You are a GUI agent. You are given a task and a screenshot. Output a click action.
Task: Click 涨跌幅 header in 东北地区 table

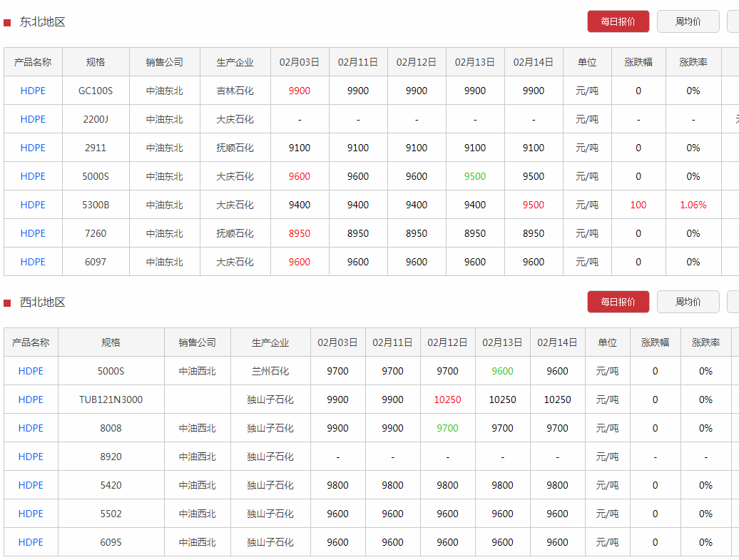[x=638, y=62]
